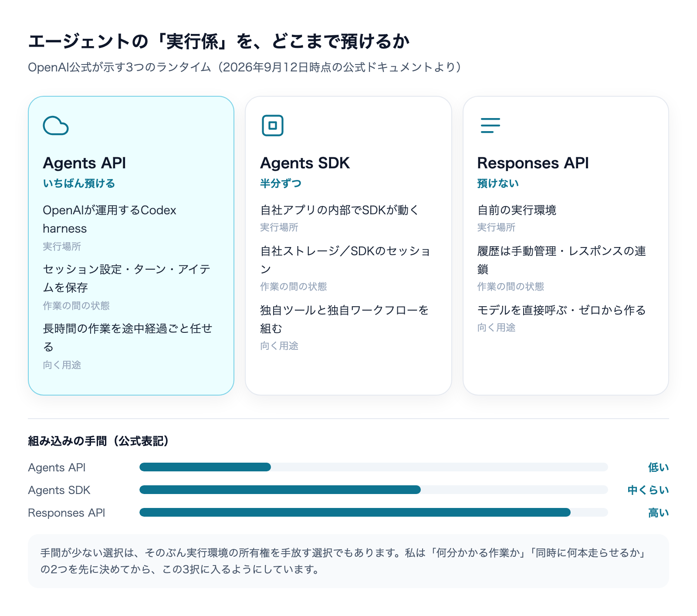
Task: Select the Agents SDK card heading
Action: [x=305, y=163]
